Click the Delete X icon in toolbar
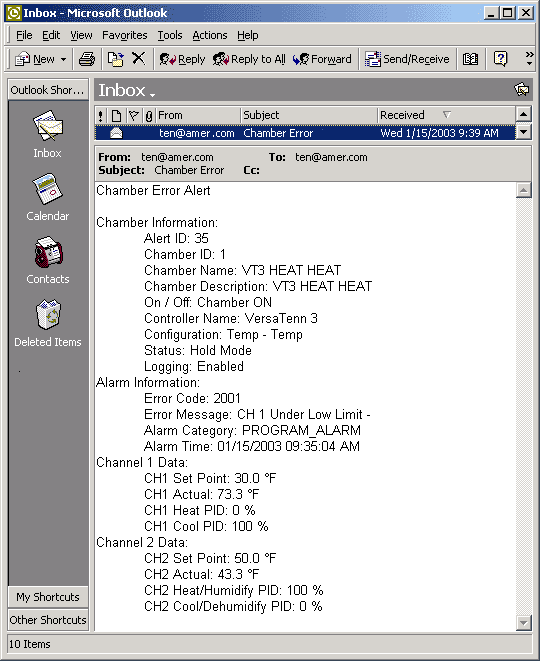This screenshot has height=661, width=540. (139, 58)
